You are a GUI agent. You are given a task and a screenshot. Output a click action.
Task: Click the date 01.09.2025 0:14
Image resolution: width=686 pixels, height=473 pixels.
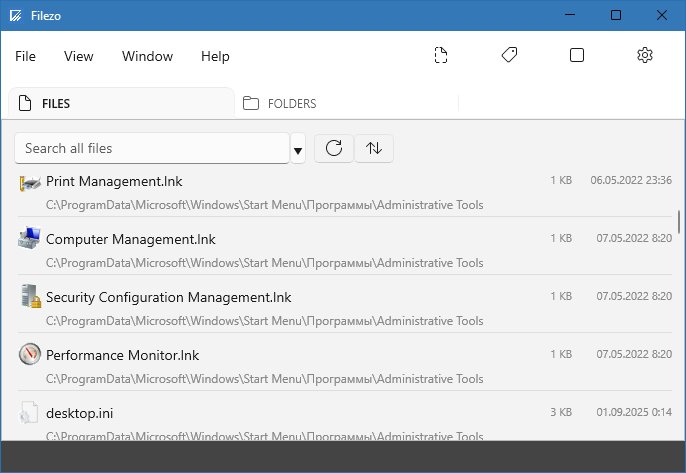(x=634, y=412)
